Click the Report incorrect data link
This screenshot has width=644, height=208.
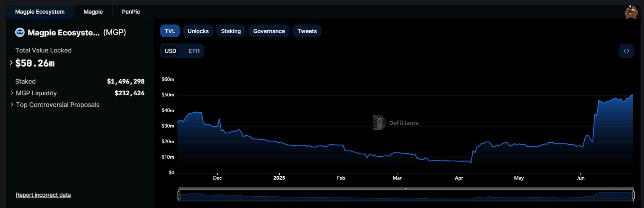click(43, 195)
